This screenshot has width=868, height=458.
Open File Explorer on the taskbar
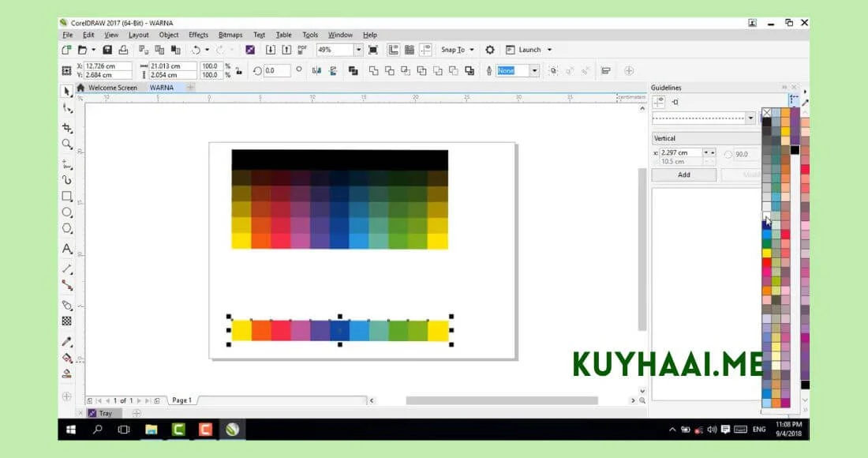[152, 430]
